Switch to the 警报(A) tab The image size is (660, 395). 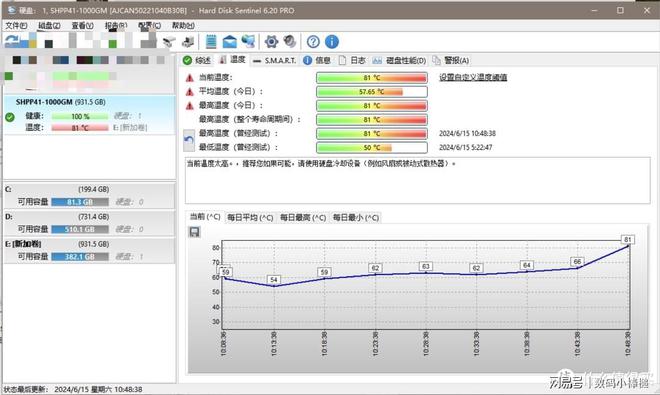coord(451,61)
